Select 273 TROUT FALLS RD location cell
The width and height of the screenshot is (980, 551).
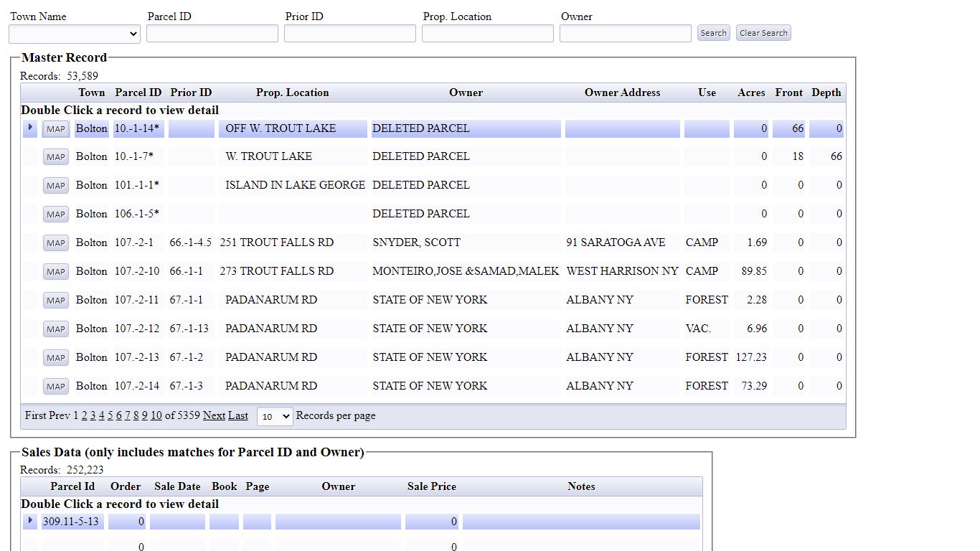click(293, 271)
